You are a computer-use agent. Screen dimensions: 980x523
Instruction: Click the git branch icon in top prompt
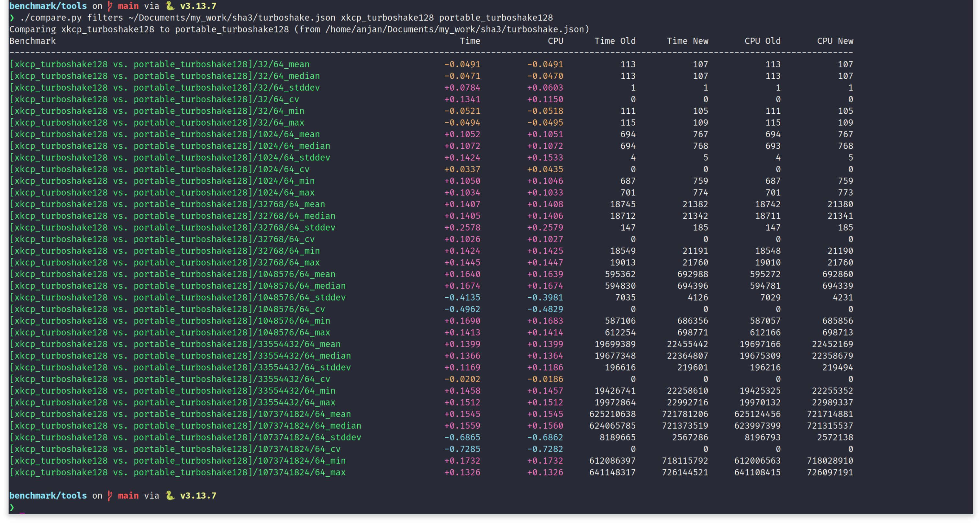110,6
